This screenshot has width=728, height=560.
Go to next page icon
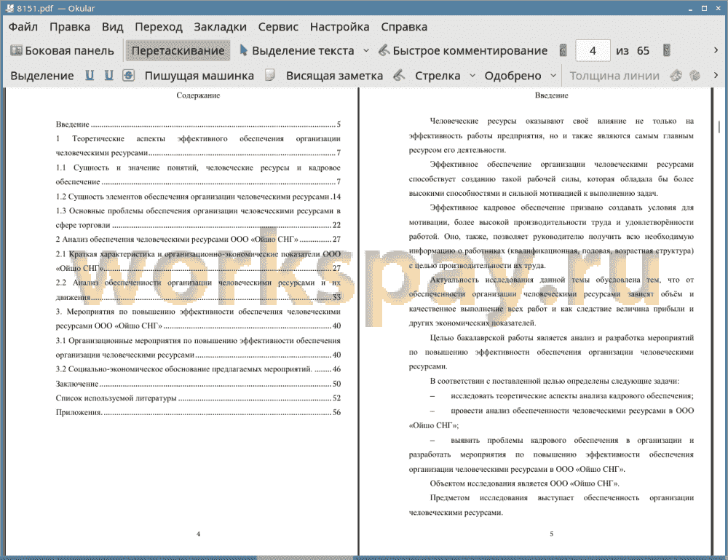667,51
